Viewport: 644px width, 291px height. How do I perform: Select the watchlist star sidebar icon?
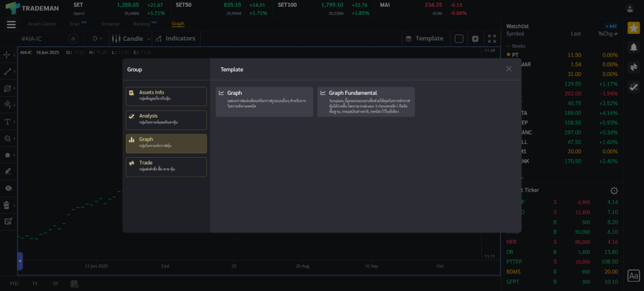[633, 28]
